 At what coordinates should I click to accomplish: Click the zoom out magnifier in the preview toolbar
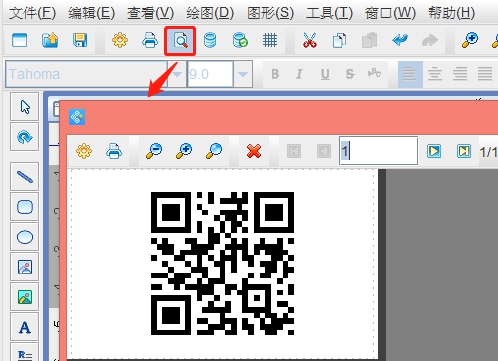154,151
